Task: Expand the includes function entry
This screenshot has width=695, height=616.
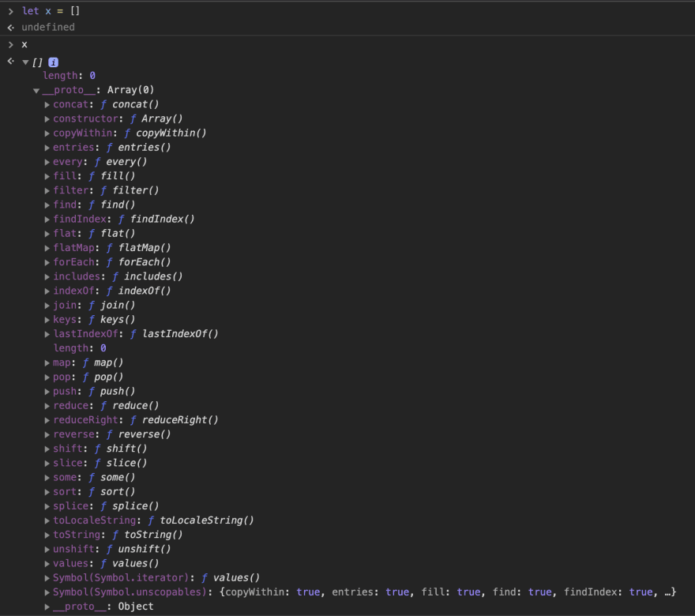Action: click(47, 277)
